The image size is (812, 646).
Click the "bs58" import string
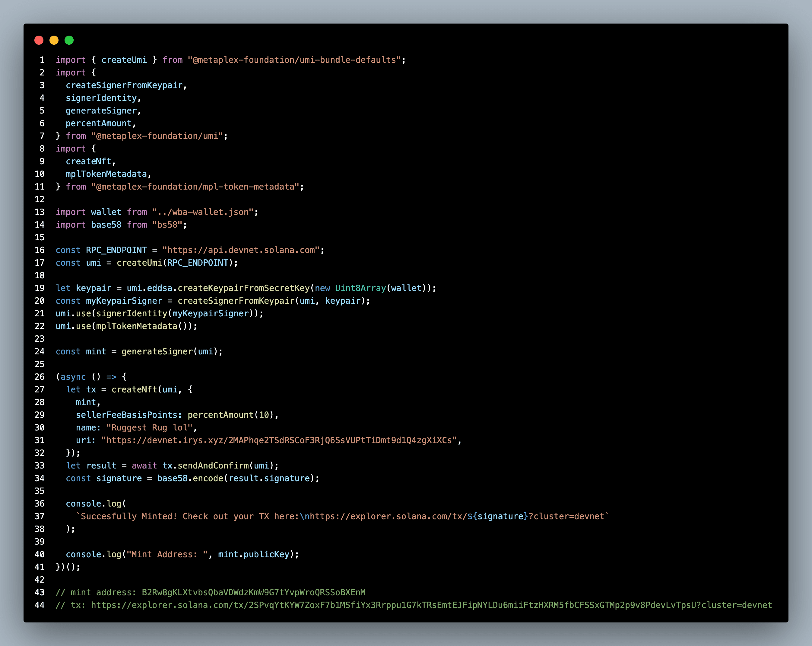[167, 225]
